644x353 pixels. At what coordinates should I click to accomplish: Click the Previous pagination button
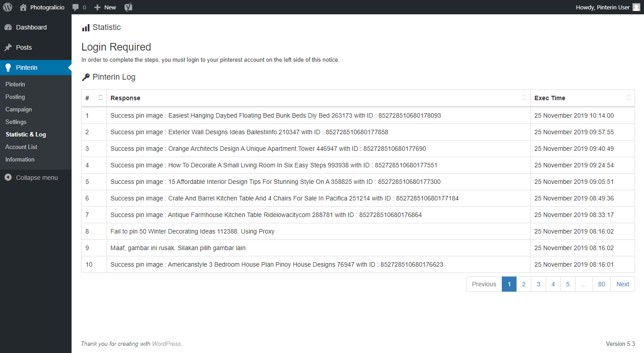pyautogui.click(x=484, y=284)
